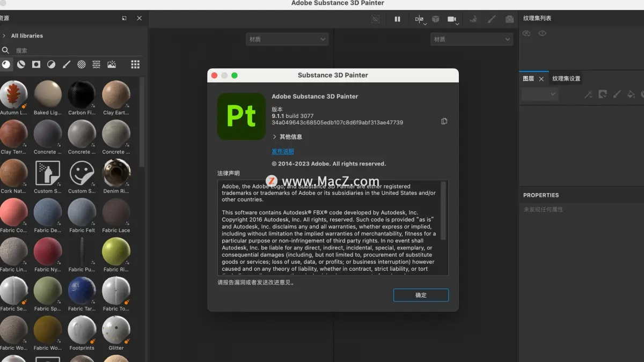Select the camera snapshot icon in the toolbar
644x362 pixels.
pos(509,19)
